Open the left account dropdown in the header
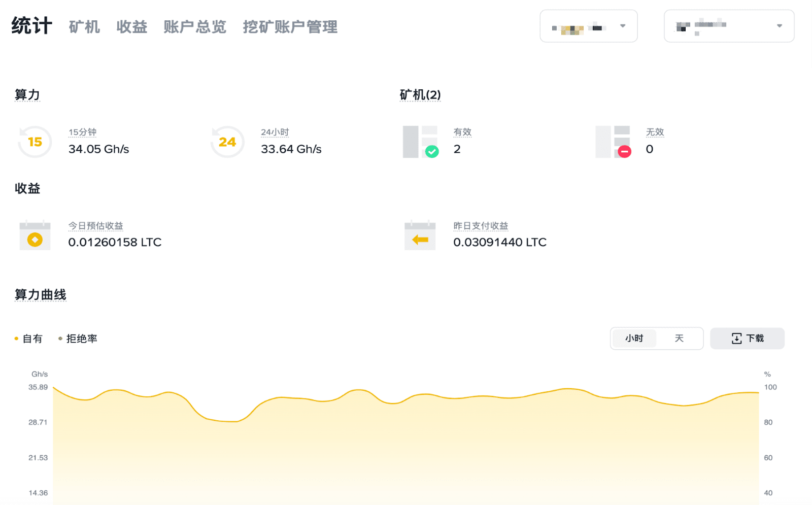Image resolution: width=812 pixels, height=505 pixels. (588, 26)
